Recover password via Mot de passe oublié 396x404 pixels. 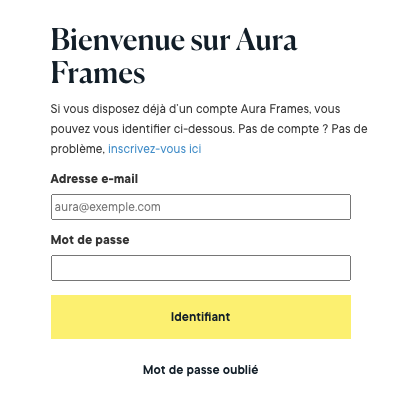click(x=200, y=370)
